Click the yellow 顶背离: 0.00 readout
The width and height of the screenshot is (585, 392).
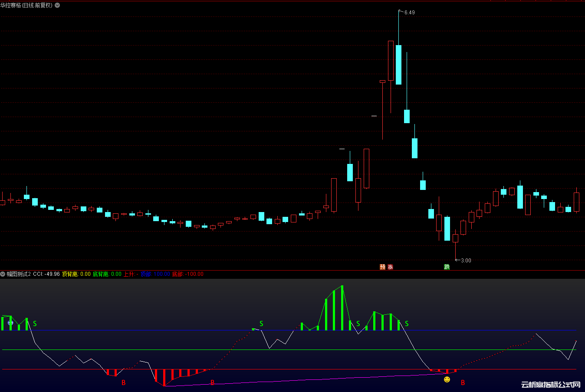tap(76, 274)
